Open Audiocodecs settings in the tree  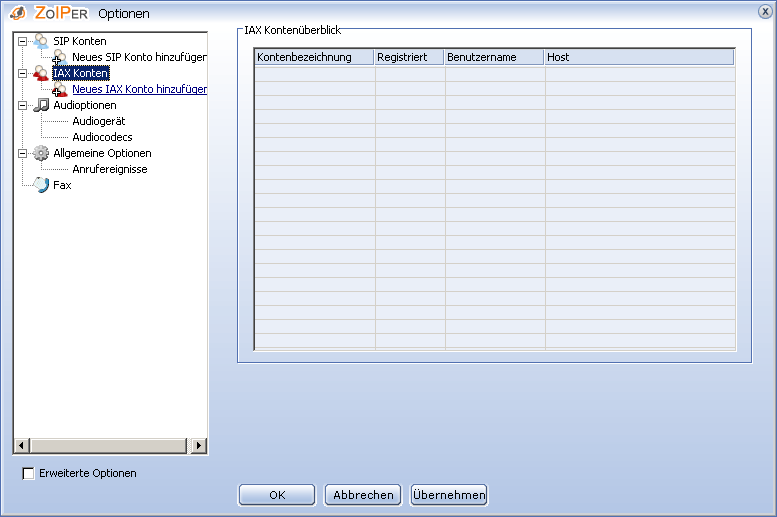[x=102, y=137]
